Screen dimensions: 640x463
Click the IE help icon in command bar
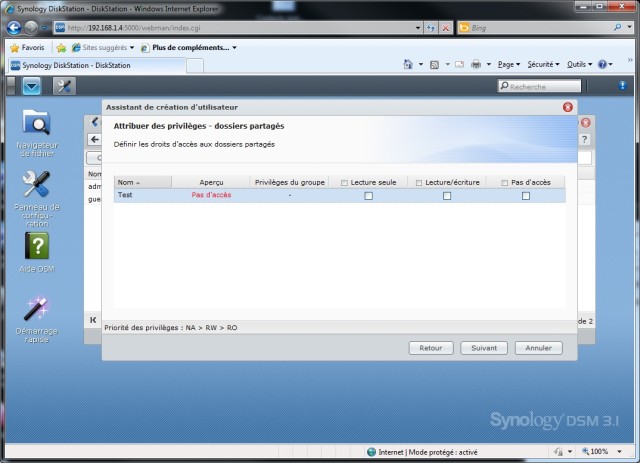pos(602,64)
